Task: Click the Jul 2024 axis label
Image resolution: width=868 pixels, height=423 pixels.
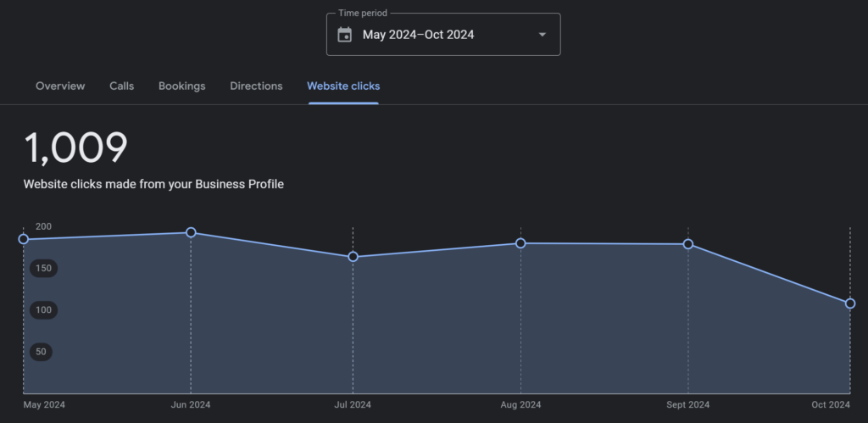Action: [353, 404]
